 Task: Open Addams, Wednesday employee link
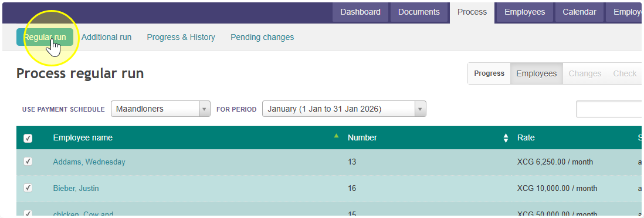click(89, 162)
